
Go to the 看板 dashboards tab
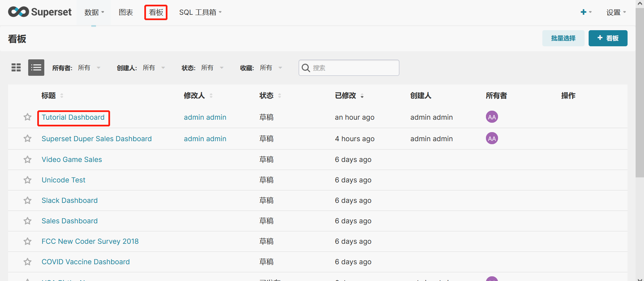coord(156,12)
